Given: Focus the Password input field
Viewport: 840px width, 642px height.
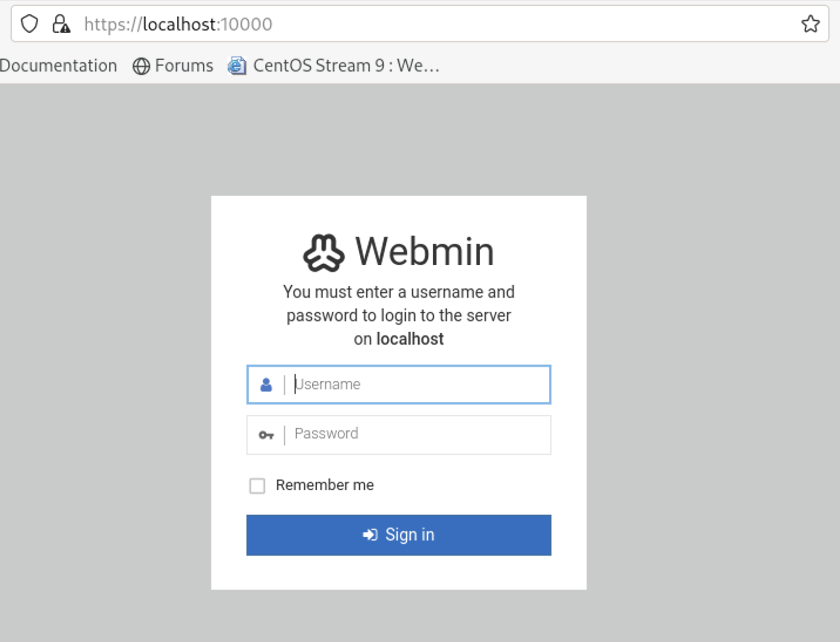Looking at the screenshot, I should (398, 435).
